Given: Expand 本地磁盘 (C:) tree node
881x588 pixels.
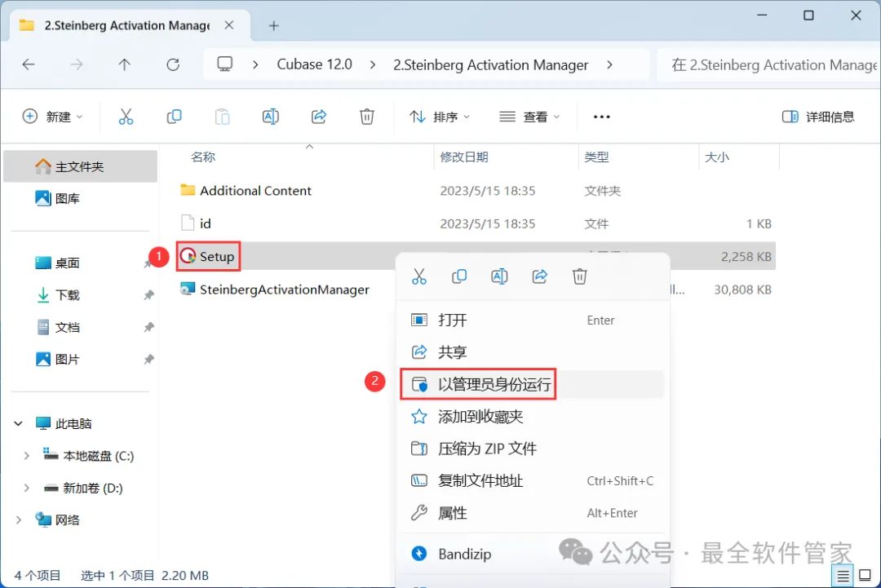Looking at the screenshot, I should coord(26,456).
